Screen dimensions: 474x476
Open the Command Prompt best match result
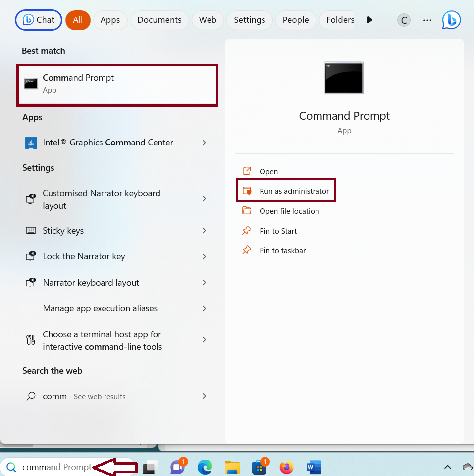[x=117, y=85]
